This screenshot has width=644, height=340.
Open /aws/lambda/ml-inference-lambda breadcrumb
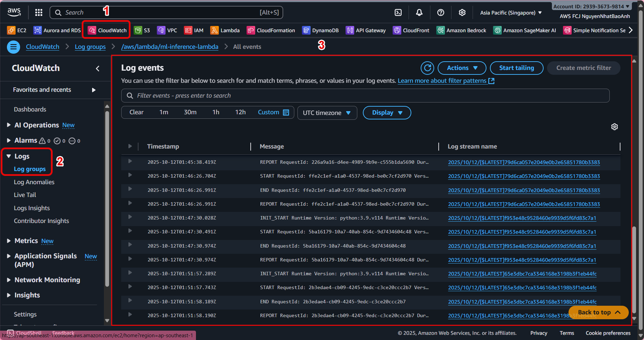(170, 47)
